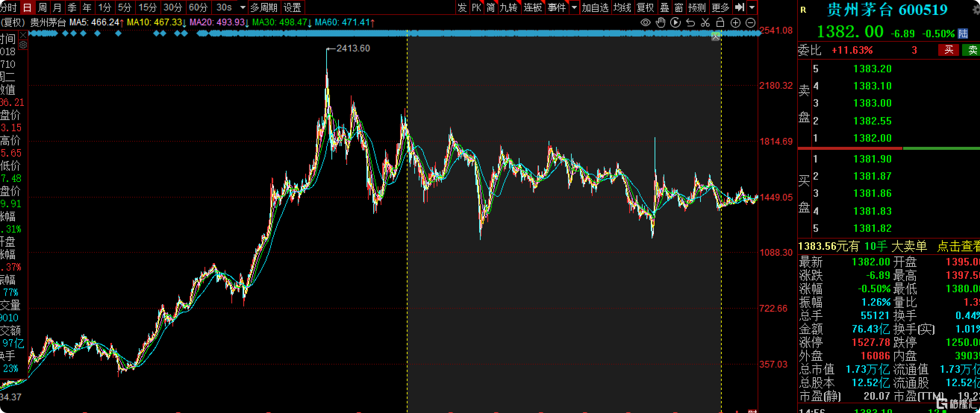980x413 pixels.
Task: Select the 日 daily K-line tab
Action: pos(27,7)
